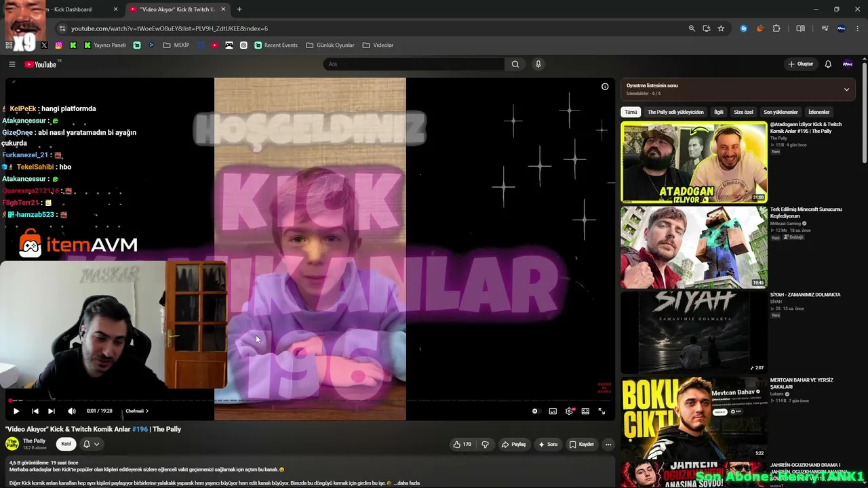This screenshot has width=868, height=488.
Task: Select the Tümü filter chip
Action: (631, 112)
